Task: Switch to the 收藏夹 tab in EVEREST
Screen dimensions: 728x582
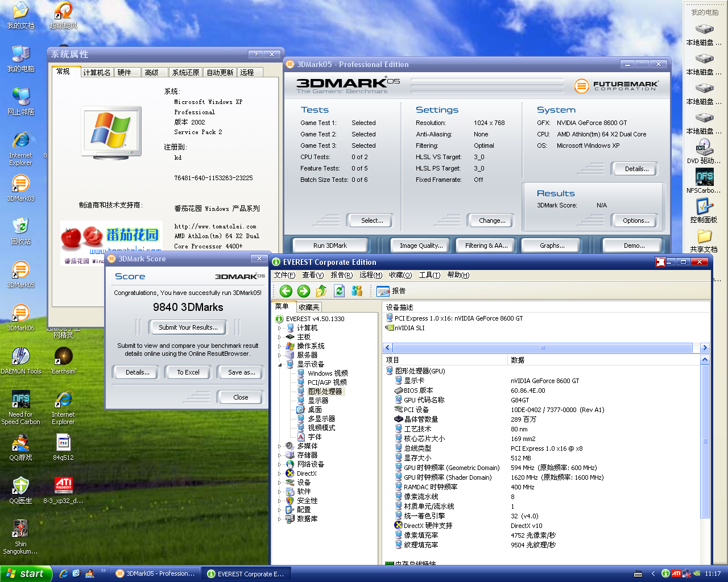Action: [x=309, y=307]
